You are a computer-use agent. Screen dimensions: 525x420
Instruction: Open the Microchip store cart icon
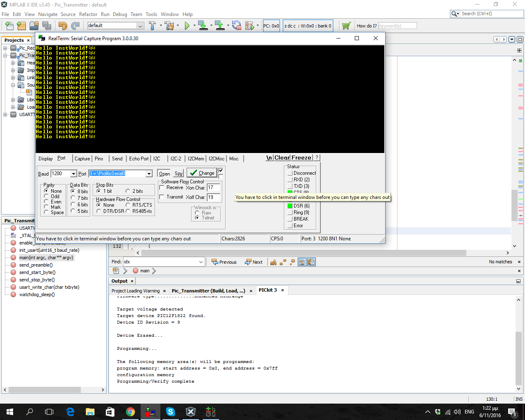coord(346,26)
